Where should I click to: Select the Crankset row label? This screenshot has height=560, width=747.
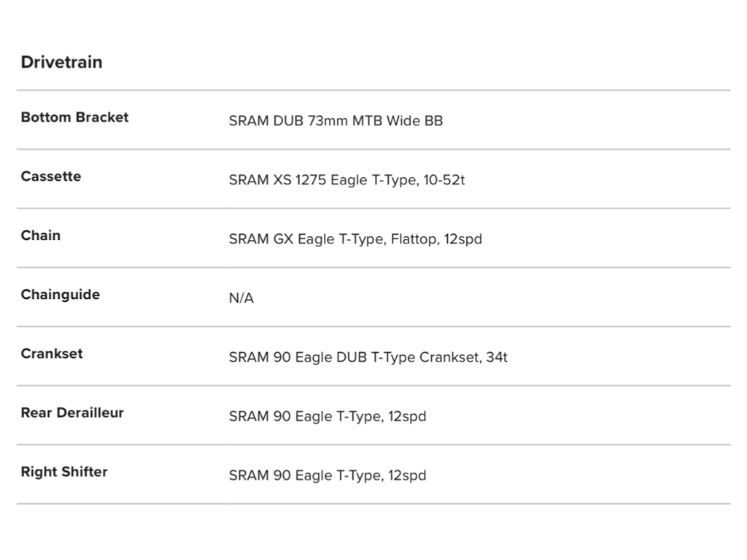[x=52, y=354]
